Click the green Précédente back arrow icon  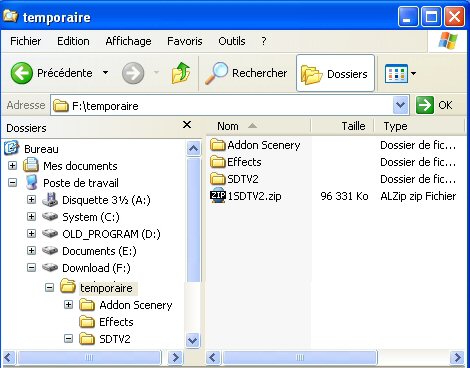[22, 73]
